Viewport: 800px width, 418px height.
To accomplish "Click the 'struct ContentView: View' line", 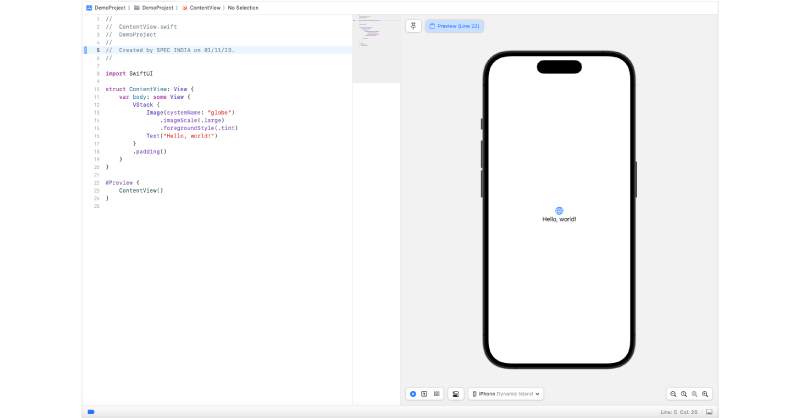I will pyautogui.click(x=149, y=89).
